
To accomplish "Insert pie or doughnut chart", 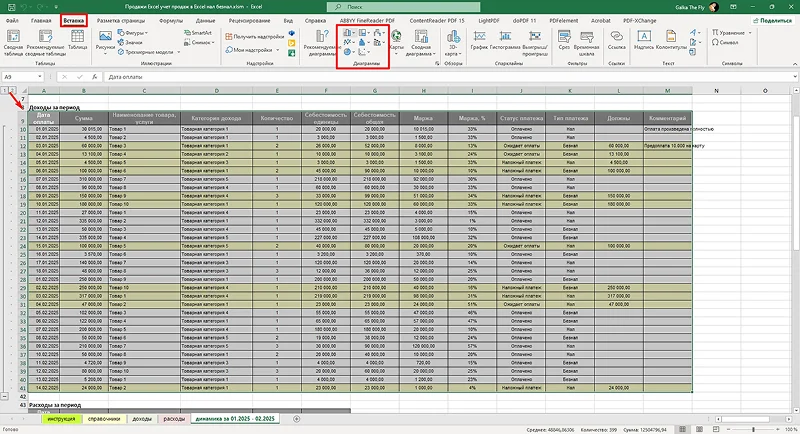I will pos(349,52).
